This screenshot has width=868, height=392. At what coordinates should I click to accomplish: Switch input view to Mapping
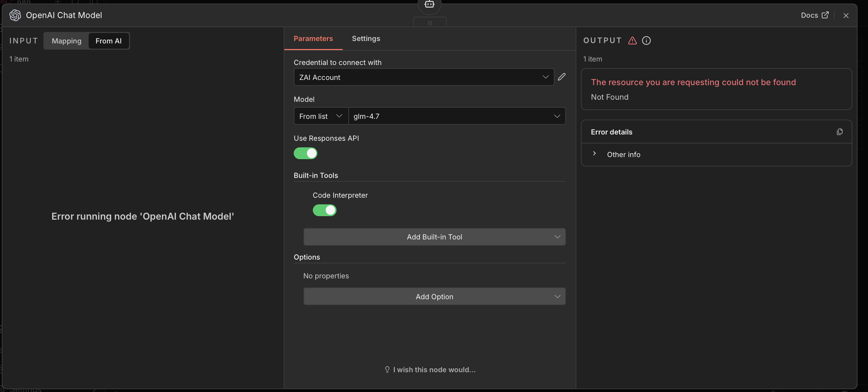tap(66, 41)
